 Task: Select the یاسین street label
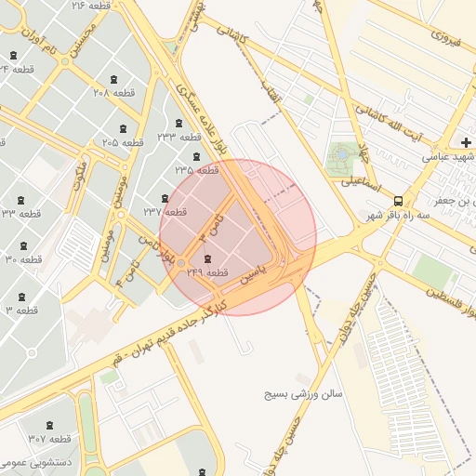tap(253, 274)
